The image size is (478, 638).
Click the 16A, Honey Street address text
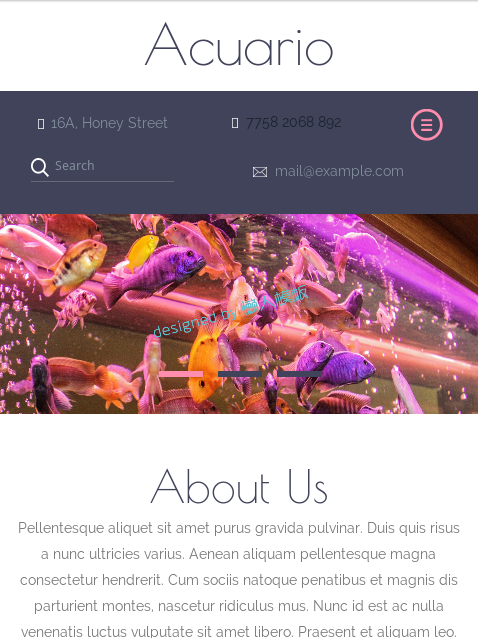109,123
